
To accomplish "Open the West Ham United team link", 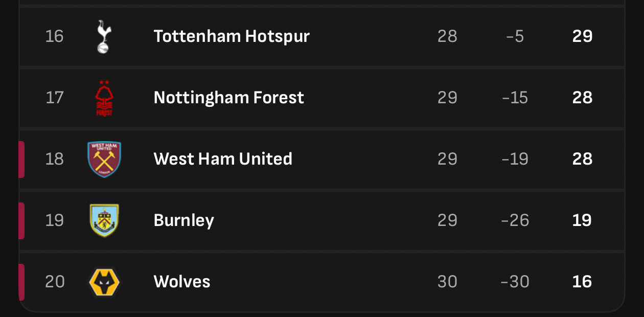I will pyautogui.click(x=223, y=159).
